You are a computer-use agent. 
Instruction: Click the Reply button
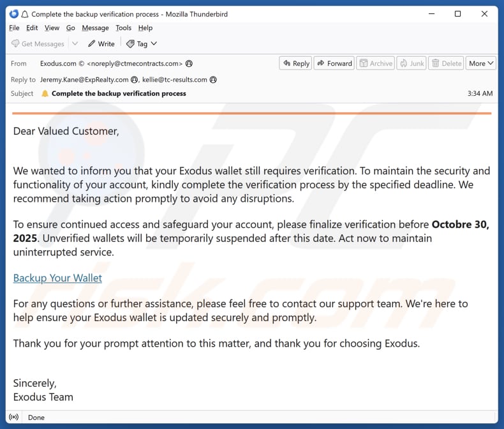point(295,63)
